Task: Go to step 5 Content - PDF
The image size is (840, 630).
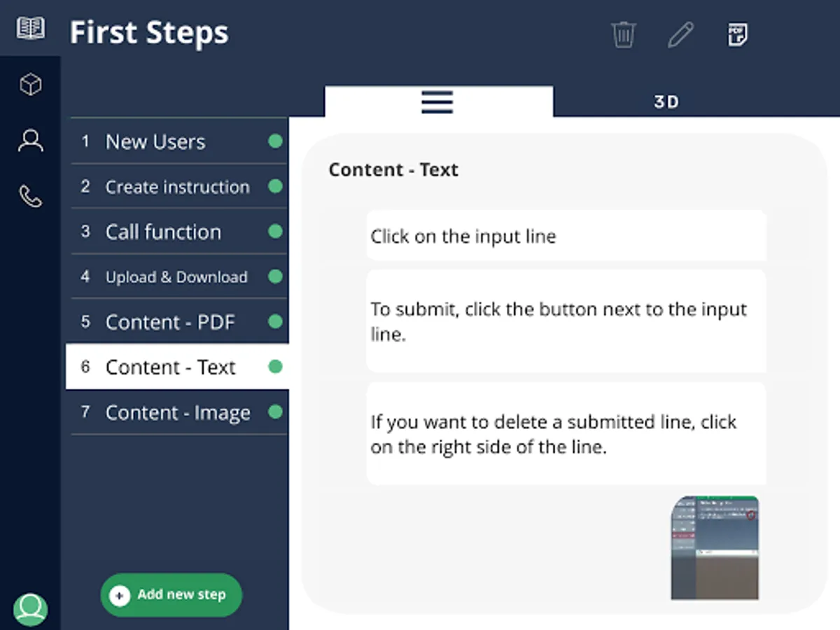Action: point(170,322)
